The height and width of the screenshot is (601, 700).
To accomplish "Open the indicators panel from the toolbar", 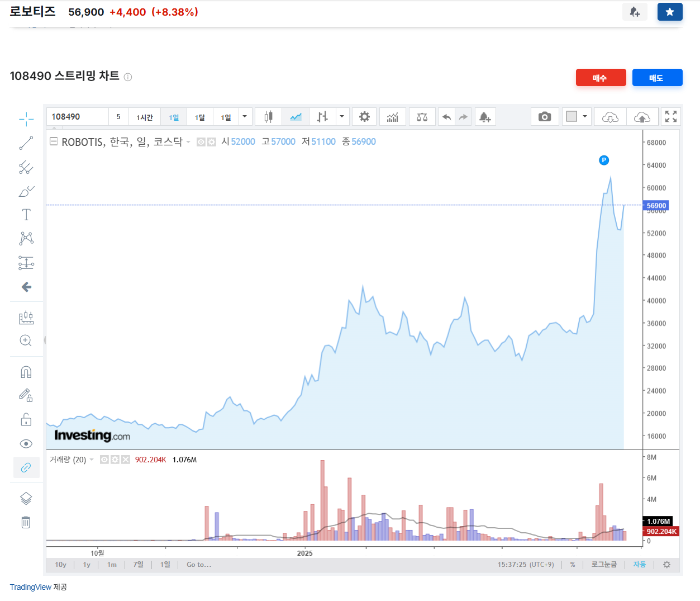I will pyautogui.click(x=393, y=116).
